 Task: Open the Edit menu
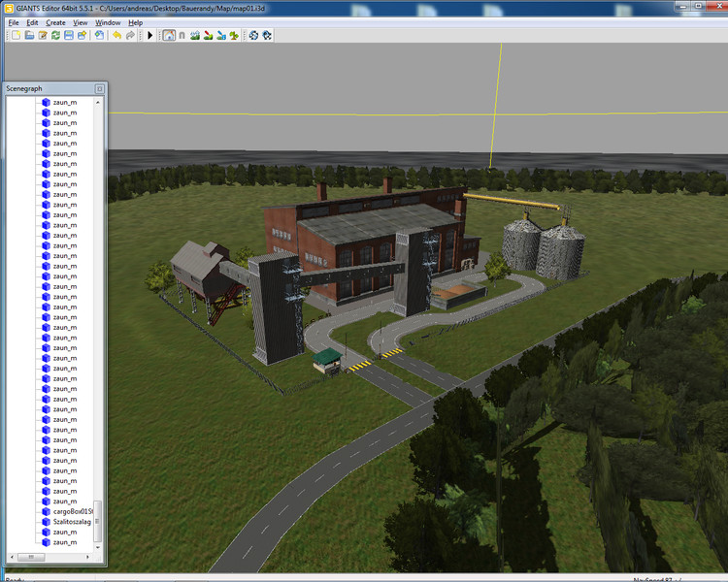tap(32, 22)
